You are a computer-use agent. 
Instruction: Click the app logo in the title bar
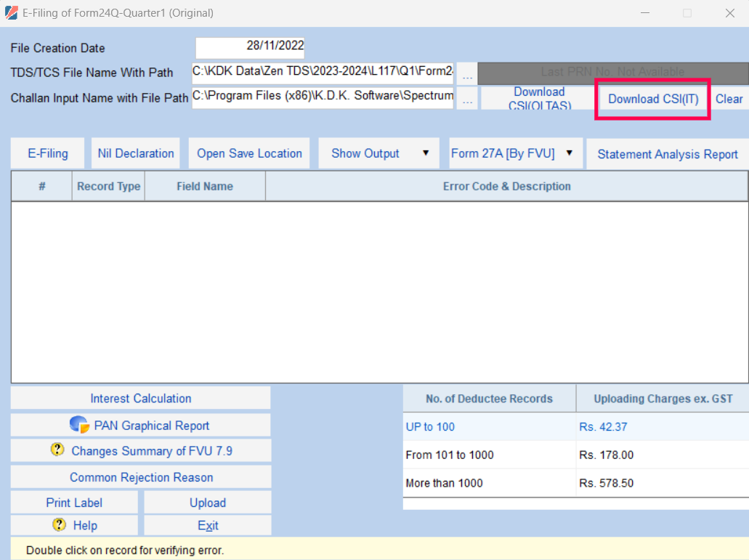[x=12, y=12]
